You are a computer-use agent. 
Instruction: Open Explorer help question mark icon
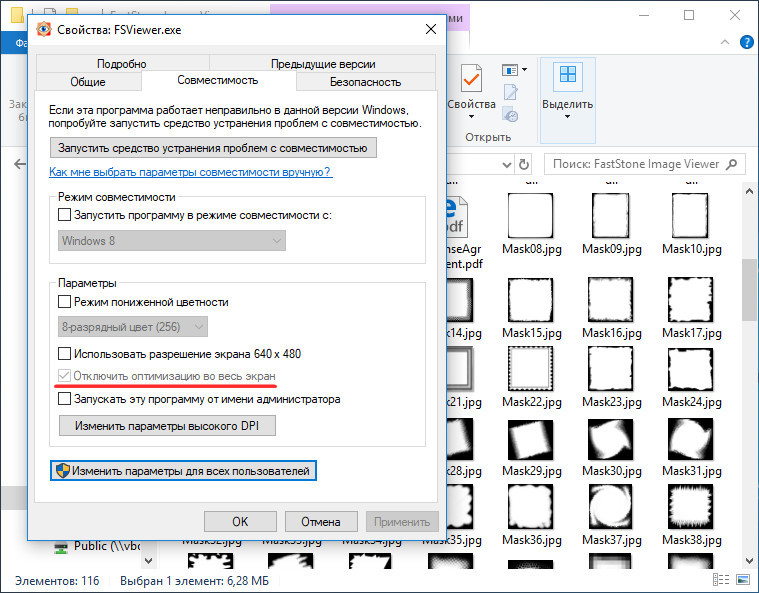coord(746,42)
